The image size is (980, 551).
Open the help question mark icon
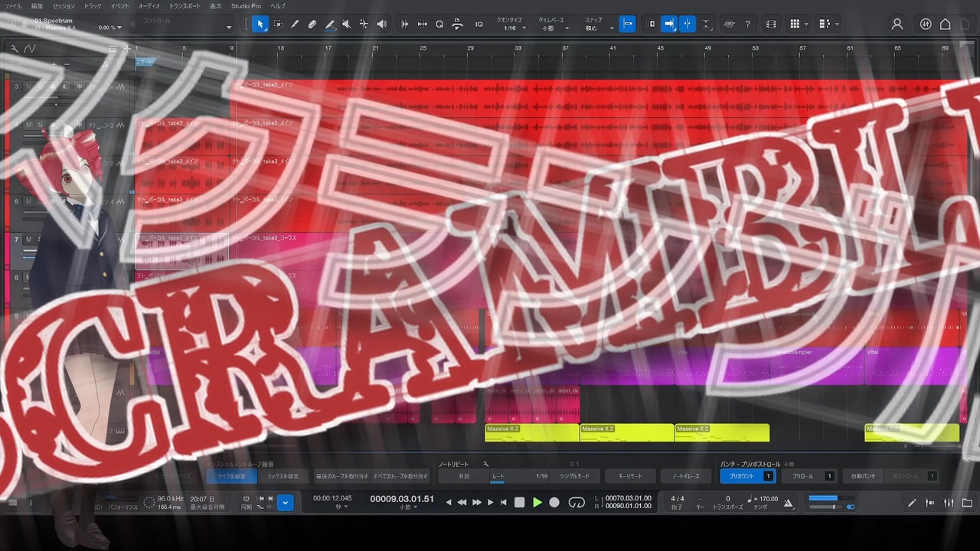click(x=748, y=24)
